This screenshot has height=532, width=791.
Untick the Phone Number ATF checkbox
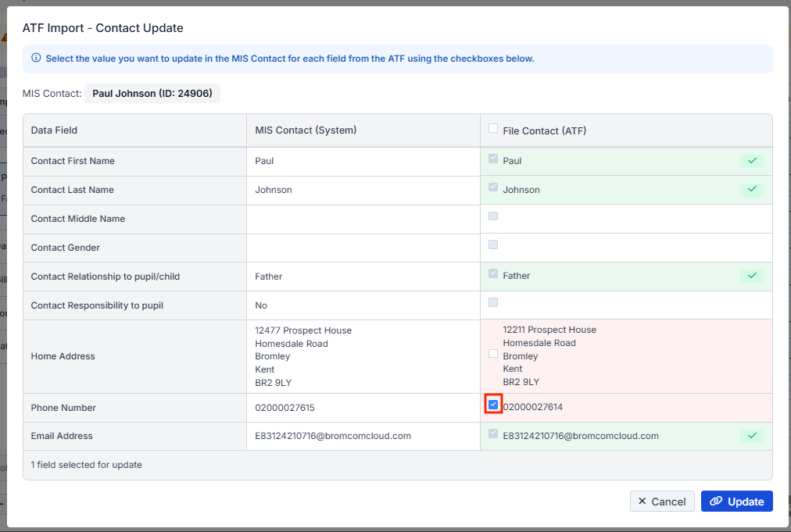pos(493,405)
